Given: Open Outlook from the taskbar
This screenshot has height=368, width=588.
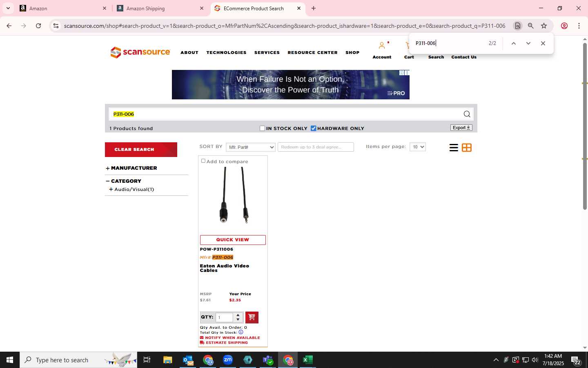Looking at the screenshot, I should point(188,360).
